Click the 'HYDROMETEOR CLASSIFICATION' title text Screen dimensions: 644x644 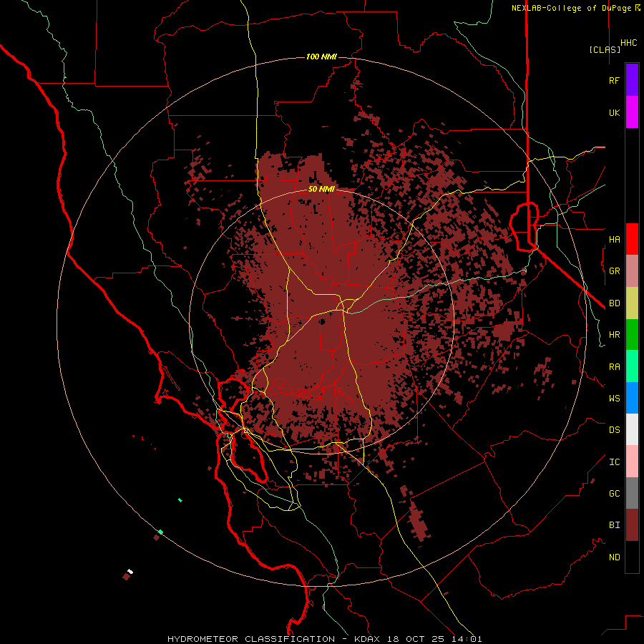tap(251, 639)
